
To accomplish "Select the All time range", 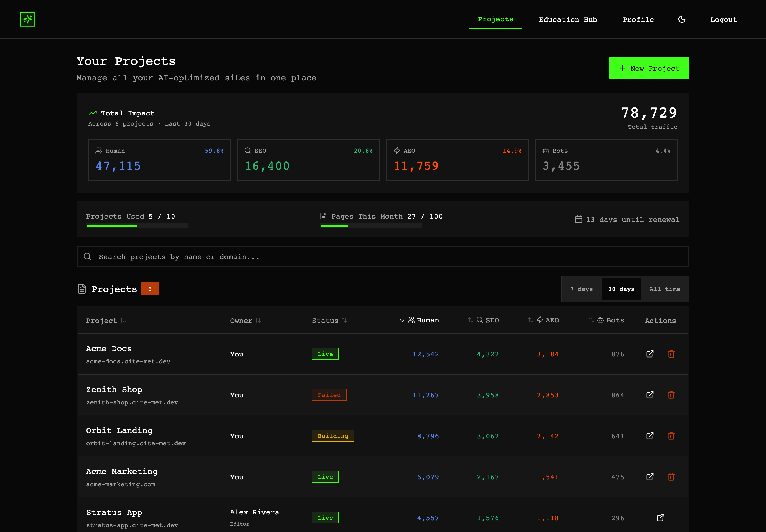I will (665, 289).
